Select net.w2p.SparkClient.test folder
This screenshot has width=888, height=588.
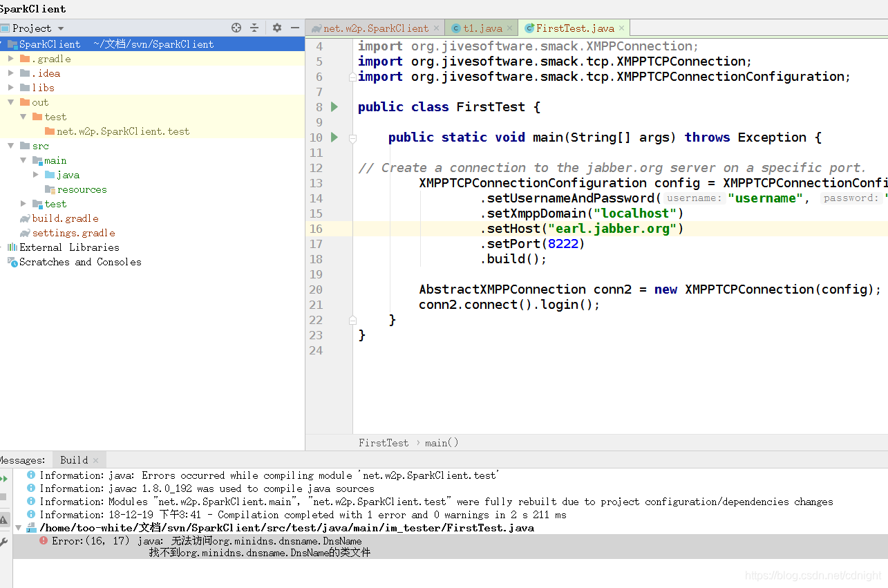pos(123,131)
